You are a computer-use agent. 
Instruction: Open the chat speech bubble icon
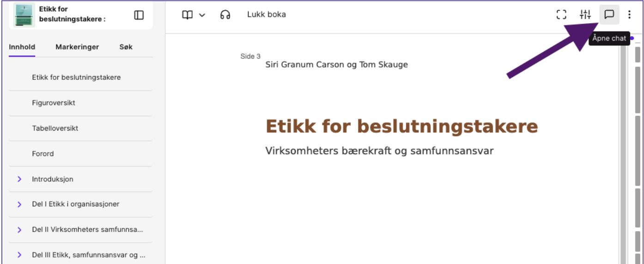pos(609,14)
